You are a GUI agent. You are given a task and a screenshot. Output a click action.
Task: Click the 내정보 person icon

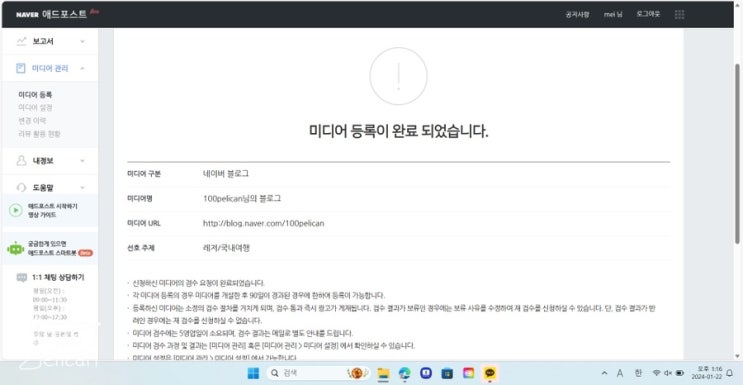(21, 161)
